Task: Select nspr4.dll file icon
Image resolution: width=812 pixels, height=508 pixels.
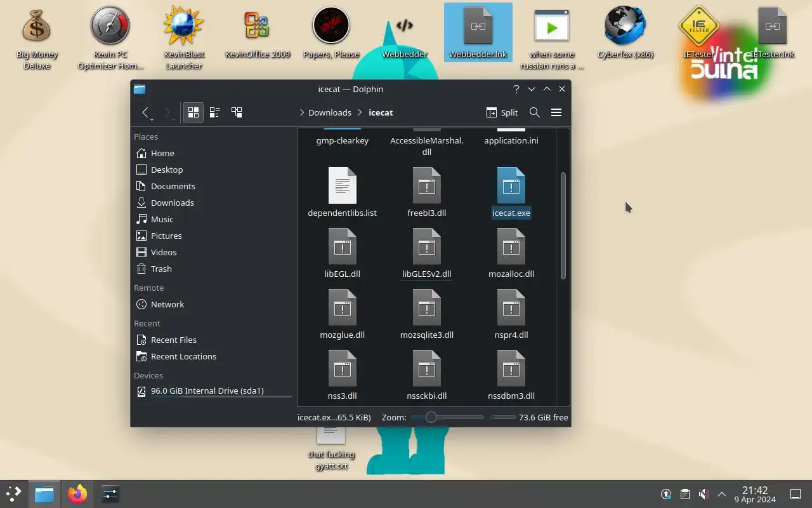Action: (x=511, y=307)
